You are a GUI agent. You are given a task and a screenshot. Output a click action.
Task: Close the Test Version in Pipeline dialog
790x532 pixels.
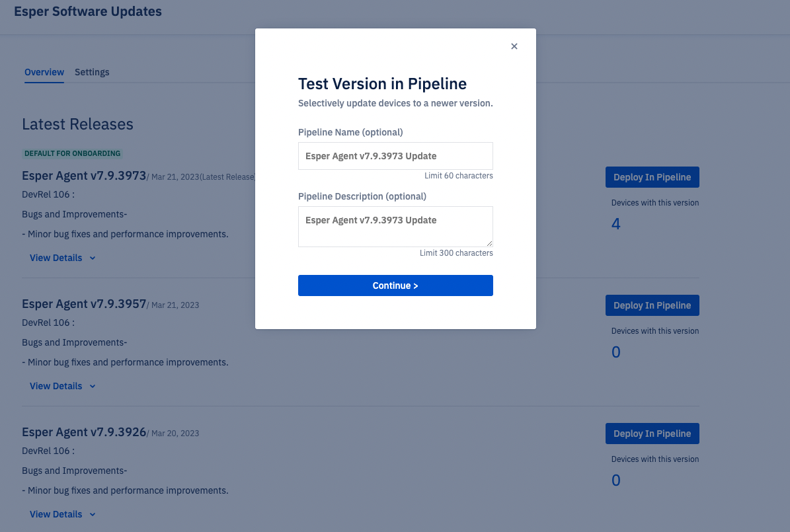pos(514,46)
